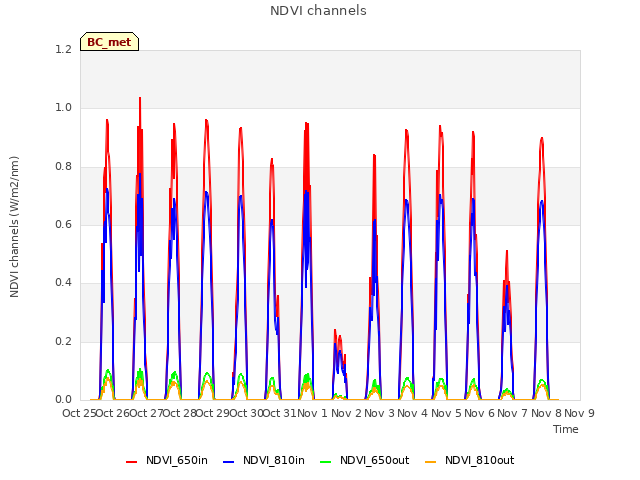Click the NDVI channels (W/m2/nm) y-axis label
640x480 pixels.
tap(14, 227)
